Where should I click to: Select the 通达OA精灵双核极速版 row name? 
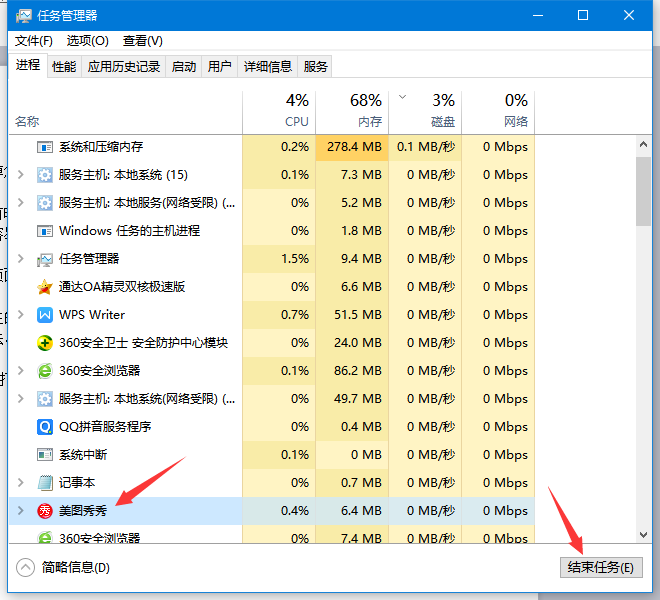click(122, 287)
